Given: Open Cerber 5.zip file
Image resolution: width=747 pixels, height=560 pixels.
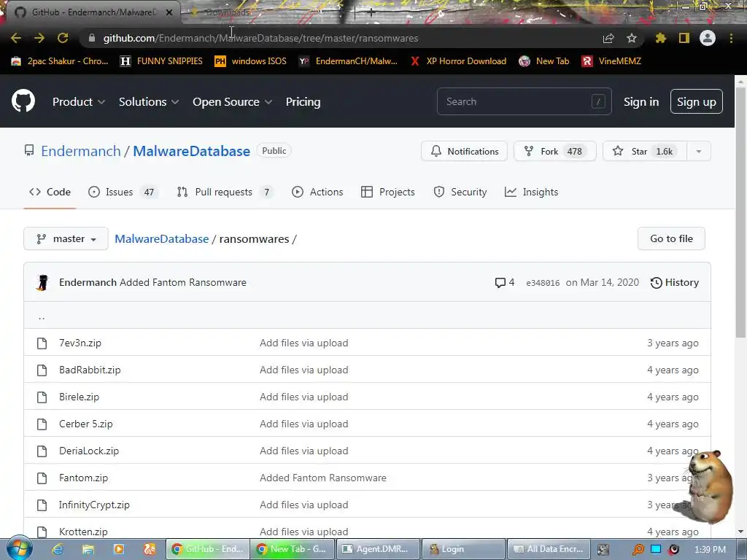Looking at the screenshot, I should pyautogui.click(x=86, y=424).
